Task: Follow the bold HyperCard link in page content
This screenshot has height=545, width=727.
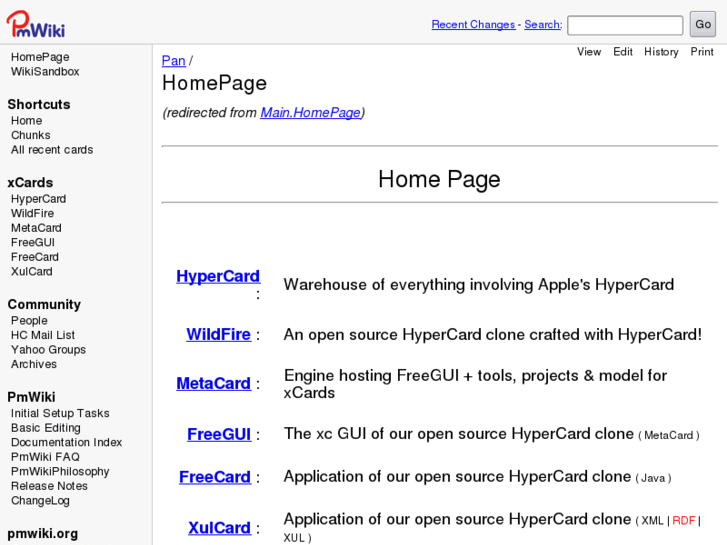Action: tap(218, 276)
